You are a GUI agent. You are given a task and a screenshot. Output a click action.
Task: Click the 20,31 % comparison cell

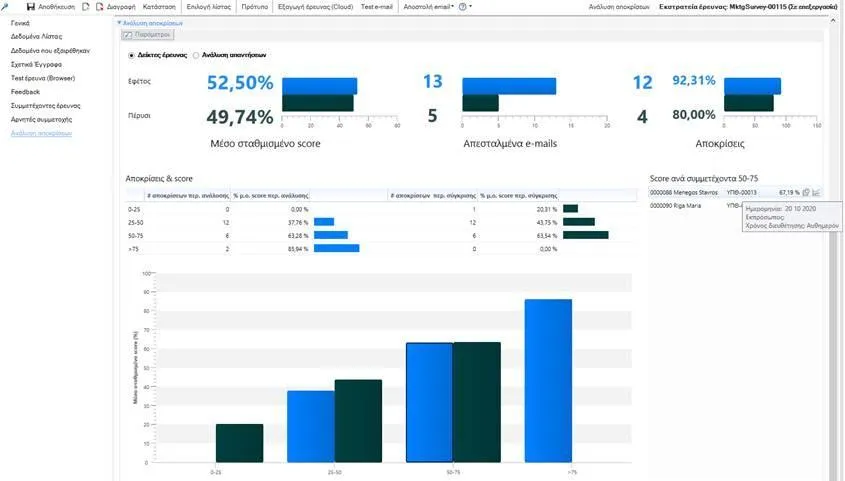[x=547, y=209]
